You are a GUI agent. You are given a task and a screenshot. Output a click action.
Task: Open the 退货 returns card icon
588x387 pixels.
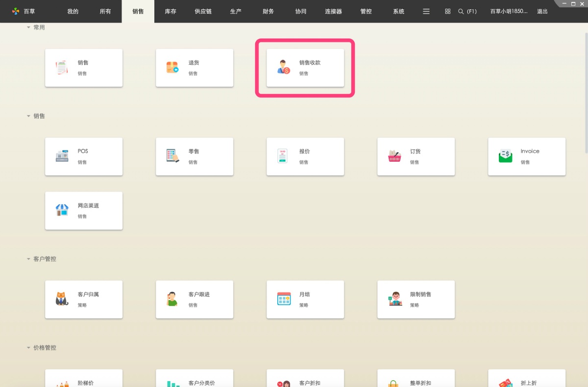click(172, 68)
